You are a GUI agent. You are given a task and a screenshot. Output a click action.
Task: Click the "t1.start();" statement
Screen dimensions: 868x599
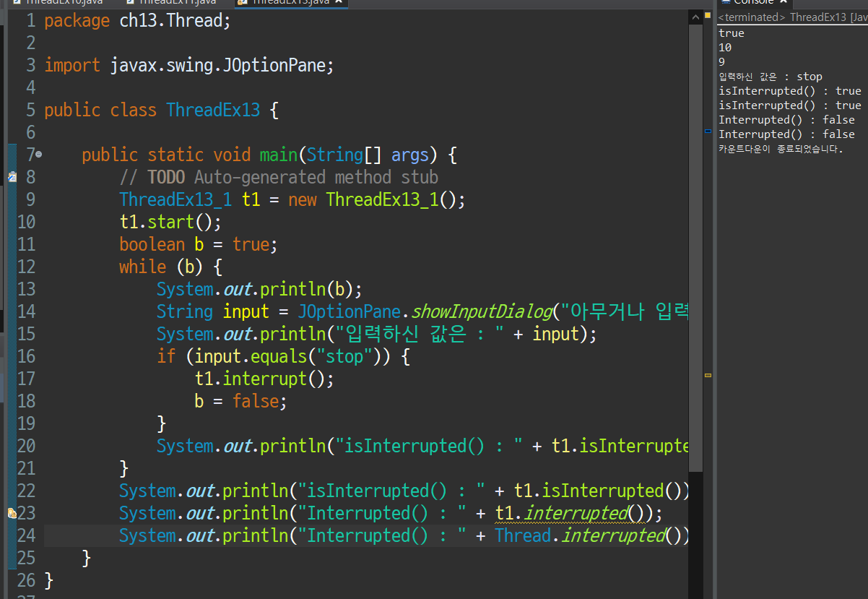pyautogui.click(x=170, y=223)
